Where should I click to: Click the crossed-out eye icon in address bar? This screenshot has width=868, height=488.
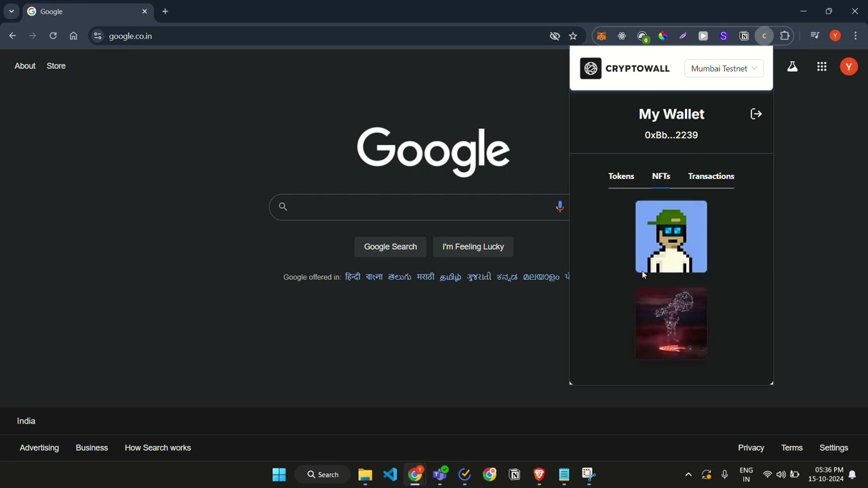click(x=555, y=37)
